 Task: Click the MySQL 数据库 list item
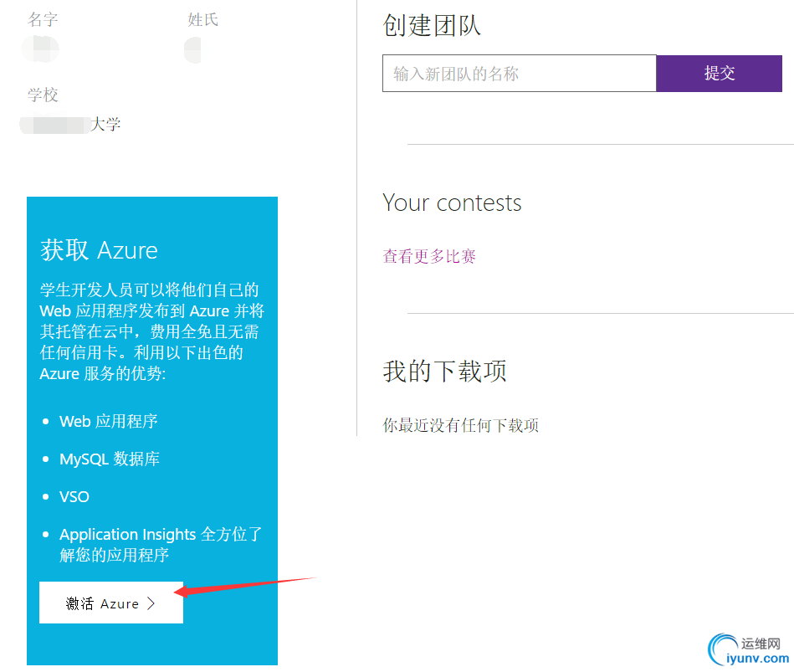click(x=110, y=459)
